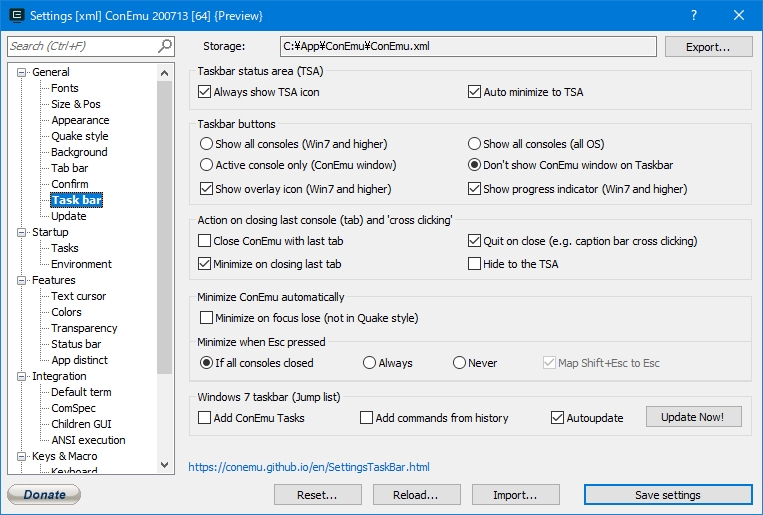Screen dimensions: 763x515
Task: Open the Transparency settings page
Action: coord(84,328)
